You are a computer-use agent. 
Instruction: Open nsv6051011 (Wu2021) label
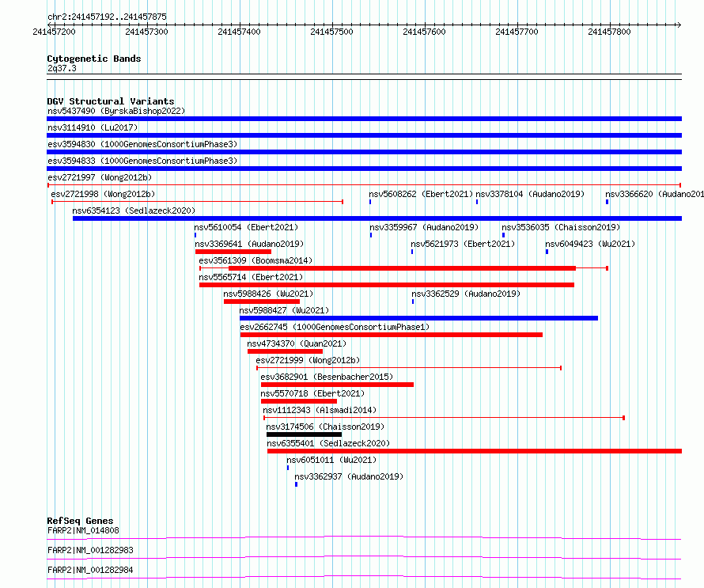(x=331, y=460)
